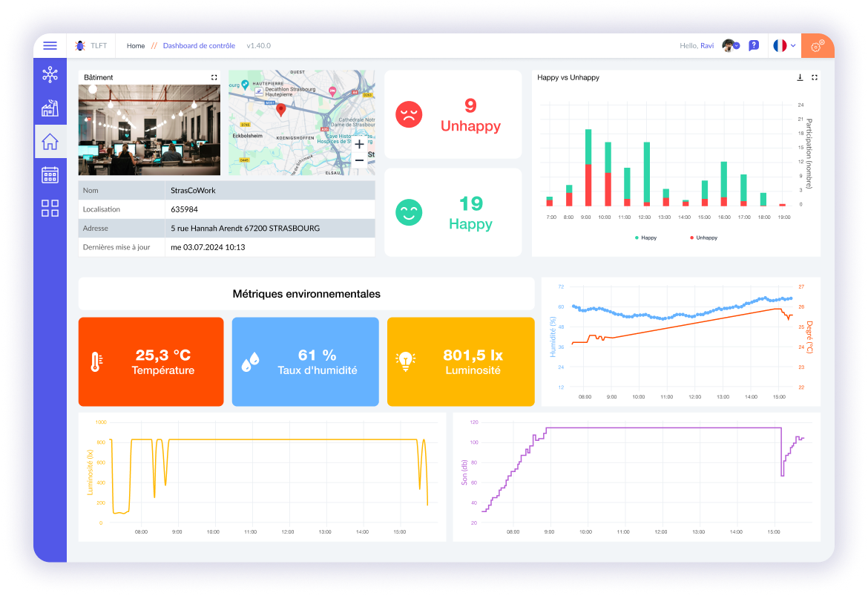Open the calendar section in sidebar
Viewport: 868px width, 596px height.
[x=50, y=174]
